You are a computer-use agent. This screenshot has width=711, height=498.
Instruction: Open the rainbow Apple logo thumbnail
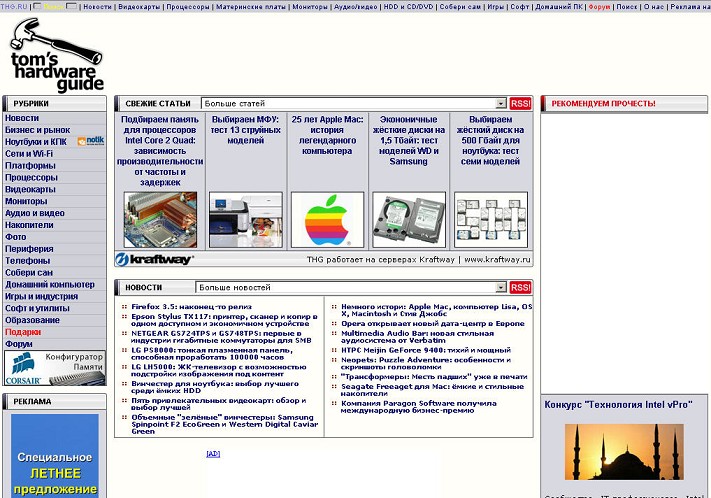click(327, 220)
